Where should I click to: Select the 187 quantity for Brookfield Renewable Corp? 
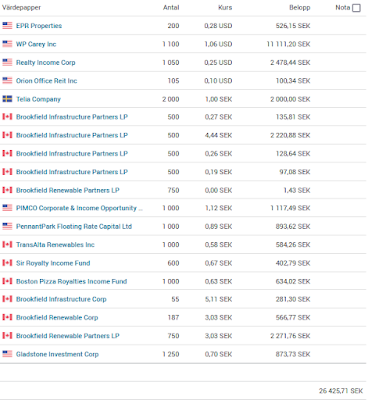(173, 318)
